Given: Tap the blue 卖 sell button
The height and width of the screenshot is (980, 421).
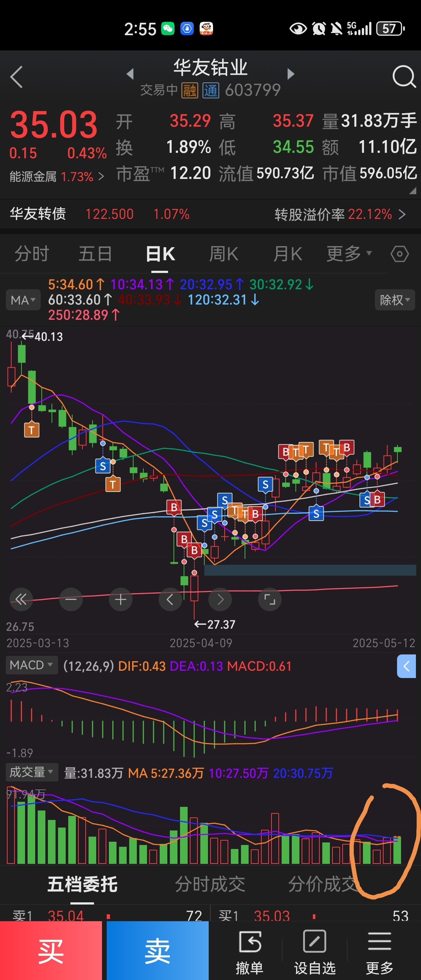Looking at the screenshot, I should 158,951.
